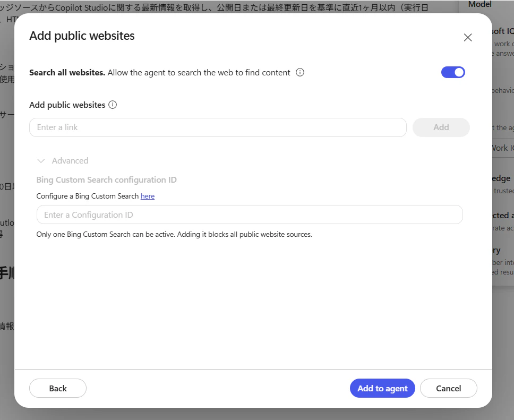Close the Add public websites dialog
Viewport: 514px width, 420px height.
coord(468,37)
